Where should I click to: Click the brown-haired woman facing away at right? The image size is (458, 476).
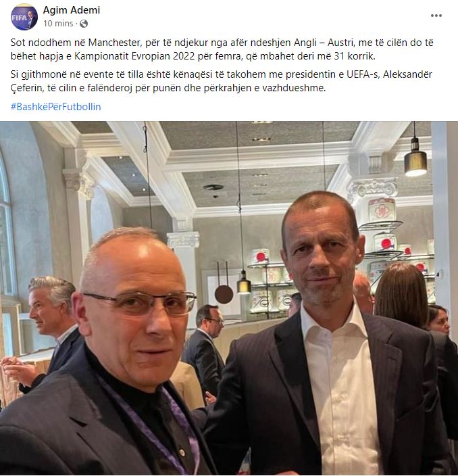click(x=402, y=297)
